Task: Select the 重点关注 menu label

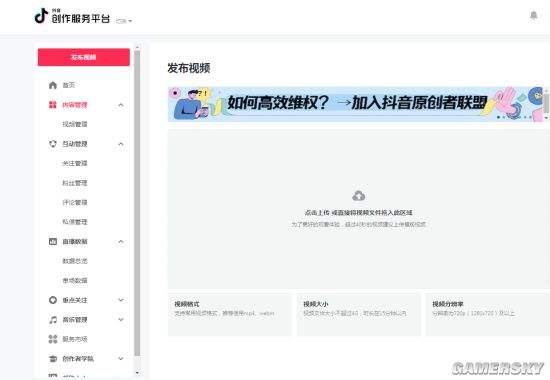Action: (x=75, y=300)
